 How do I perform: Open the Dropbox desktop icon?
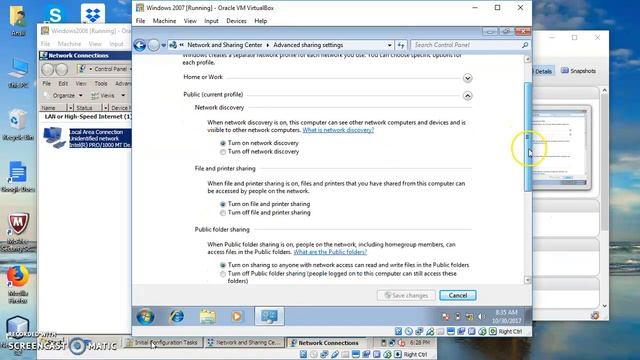93,15
